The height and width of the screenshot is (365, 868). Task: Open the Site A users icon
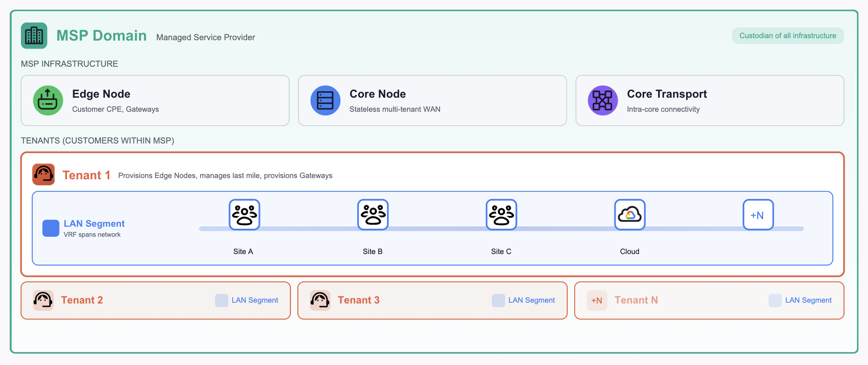click(x=244, y=215)
